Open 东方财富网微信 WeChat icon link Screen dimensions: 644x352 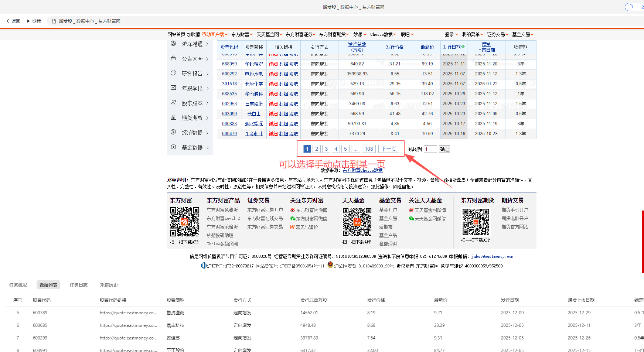(293, 219)
